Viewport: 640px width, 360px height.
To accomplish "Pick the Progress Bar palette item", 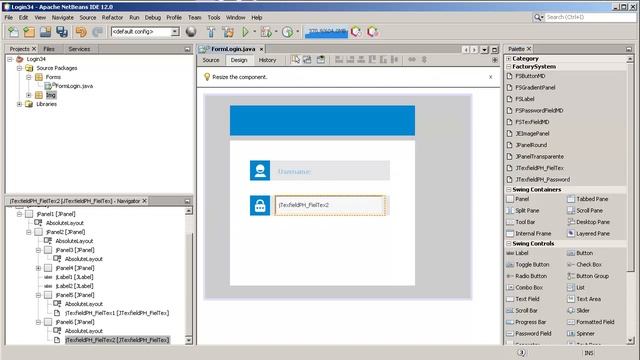I will [526, 322].
